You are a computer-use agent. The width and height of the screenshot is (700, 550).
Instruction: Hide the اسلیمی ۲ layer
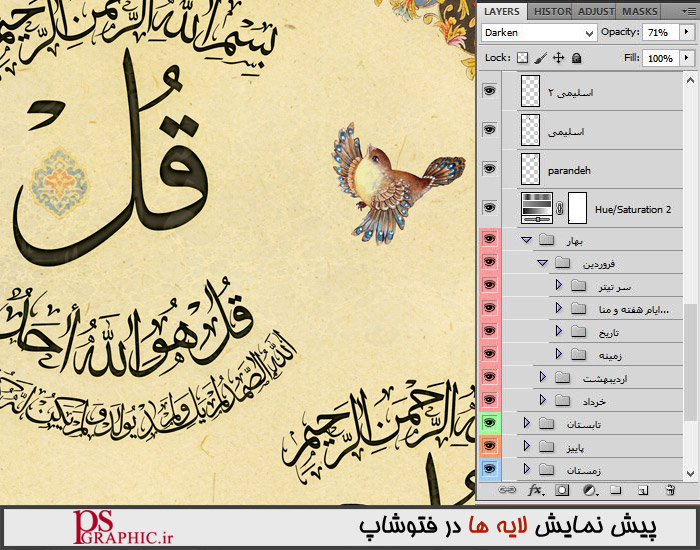click(490, 91)
